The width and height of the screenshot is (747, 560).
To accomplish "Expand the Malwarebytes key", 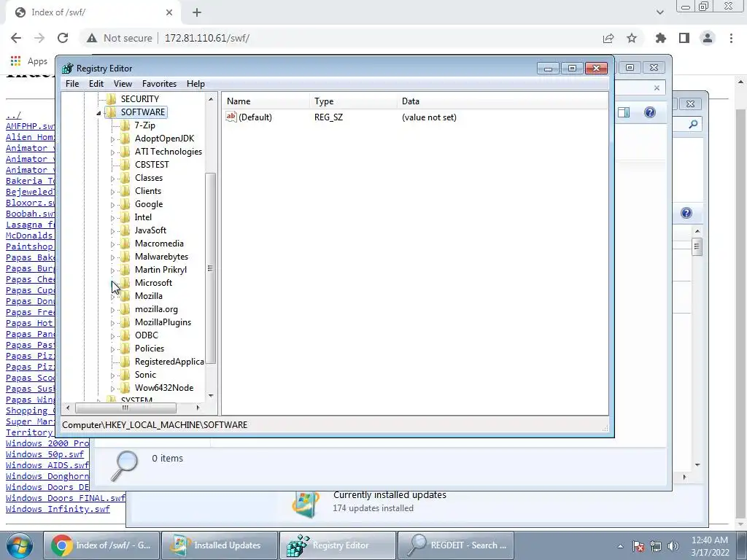I will (112, 257).
